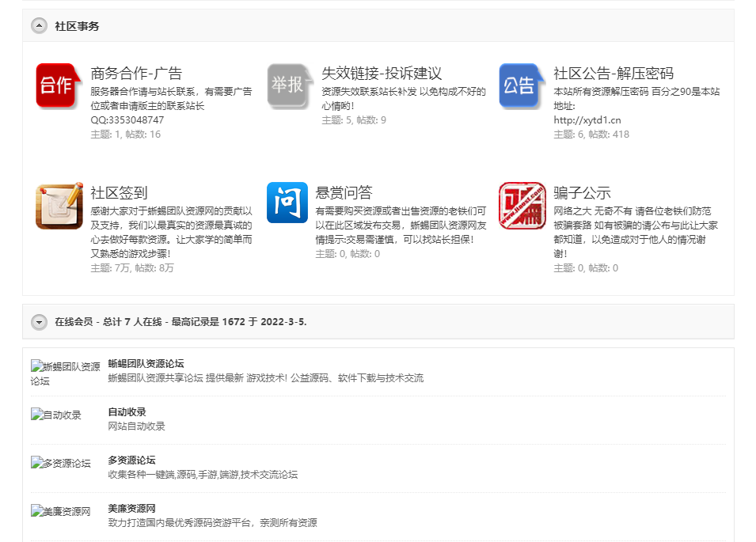Open the 社区公告-解压密码 forum

coord(614,74)
